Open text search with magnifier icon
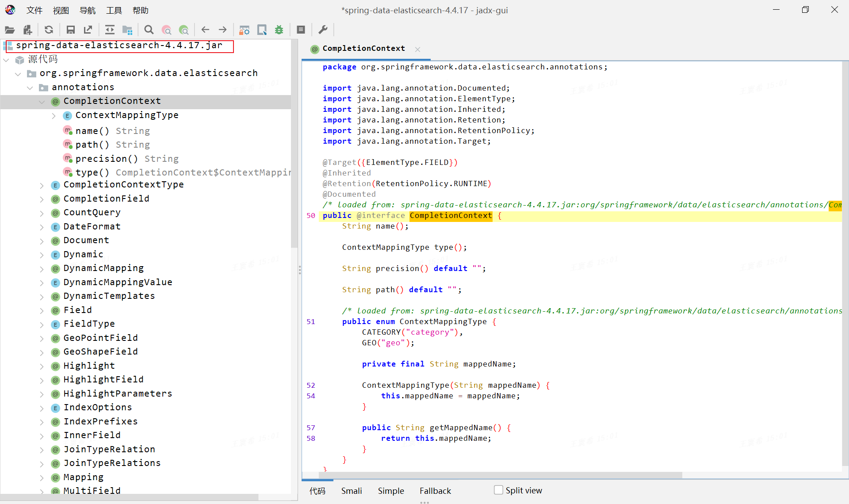 pyautogui.click(x=149, y=30)
